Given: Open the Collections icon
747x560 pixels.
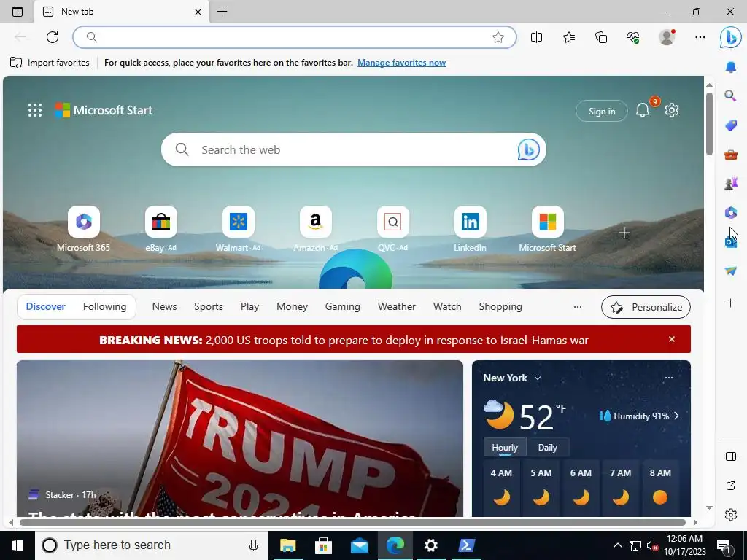Looking at the screenshot, I should (601, 37).
